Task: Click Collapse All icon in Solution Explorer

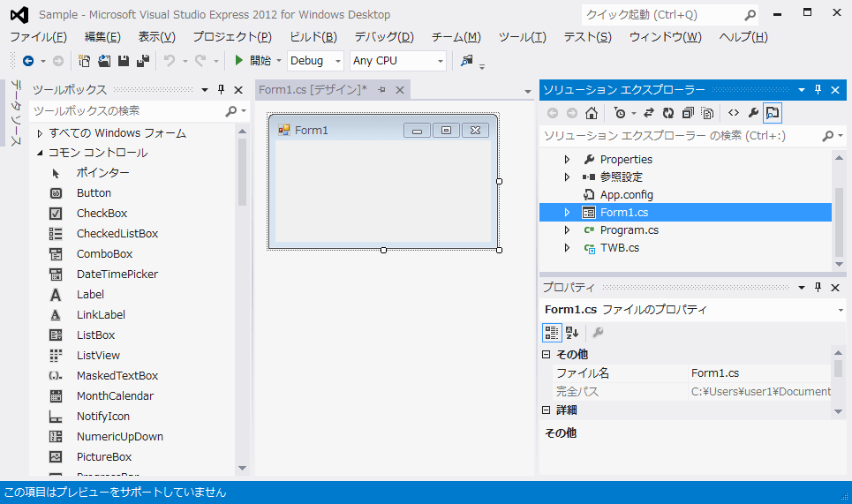Action: (688, 113)
